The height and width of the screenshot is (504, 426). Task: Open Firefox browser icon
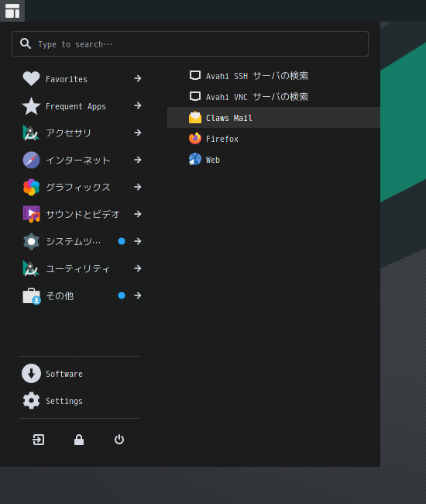pos(195,139)
